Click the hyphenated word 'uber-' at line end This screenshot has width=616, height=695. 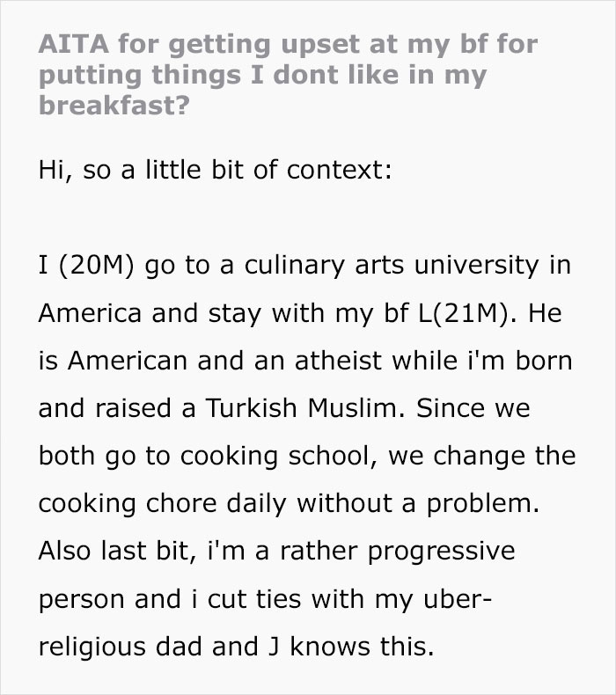coord(458,599)
